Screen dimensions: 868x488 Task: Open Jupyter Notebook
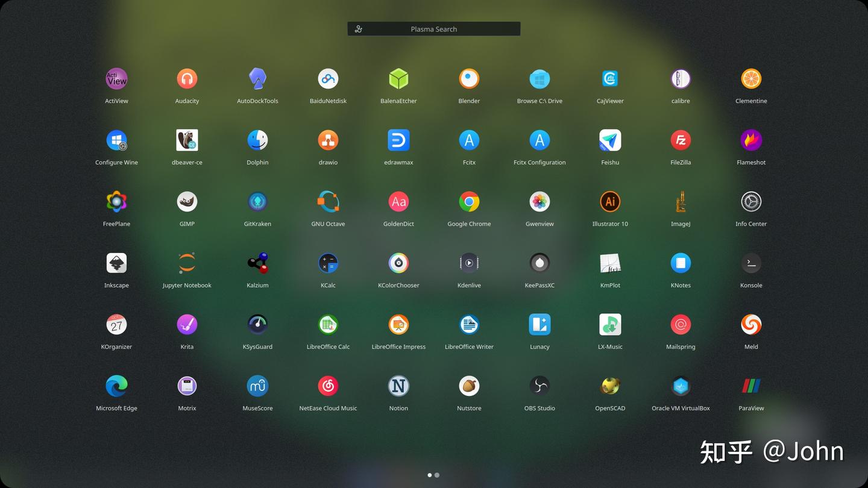187,263
